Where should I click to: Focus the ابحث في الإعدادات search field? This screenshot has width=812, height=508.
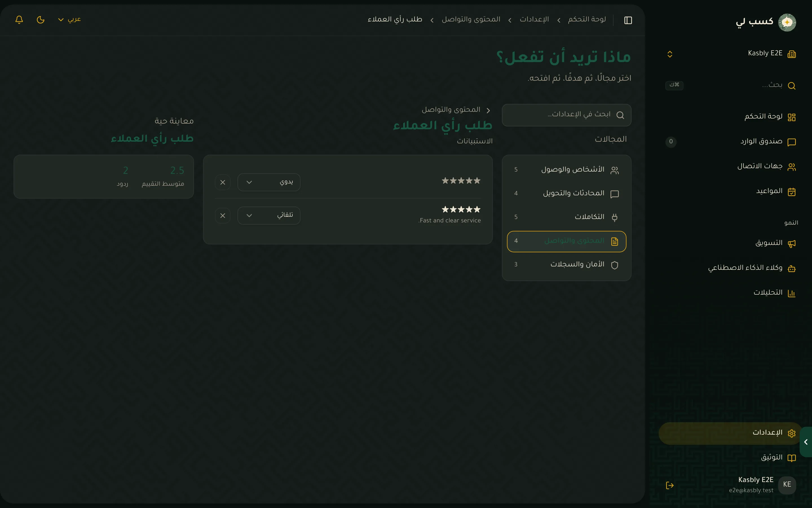tap(566, 115)
